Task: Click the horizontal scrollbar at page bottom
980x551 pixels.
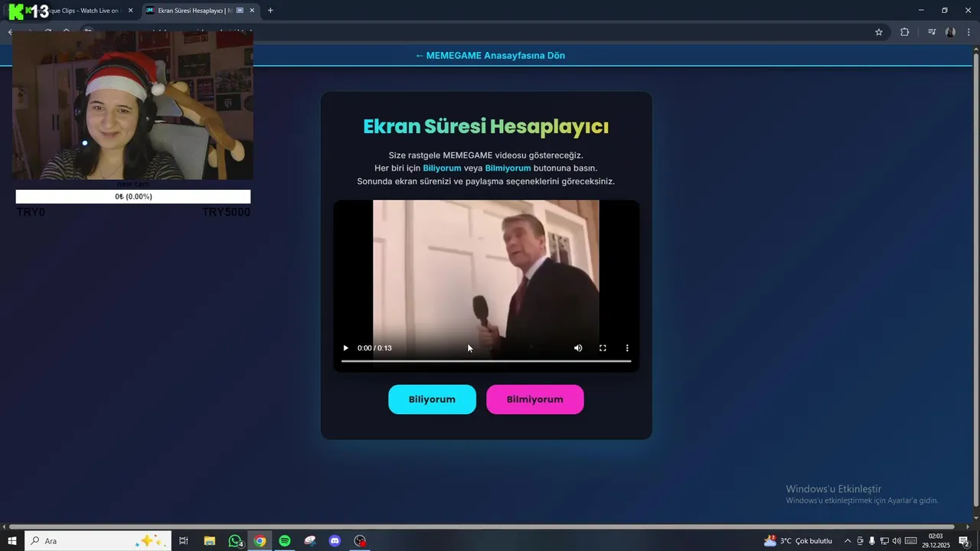Action: [482, 527]
